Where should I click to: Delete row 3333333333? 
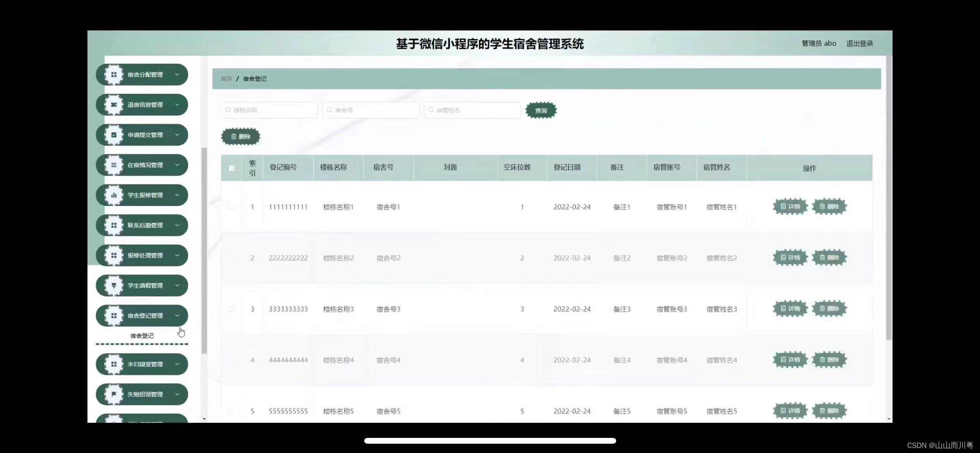click(x=829, y=309)
